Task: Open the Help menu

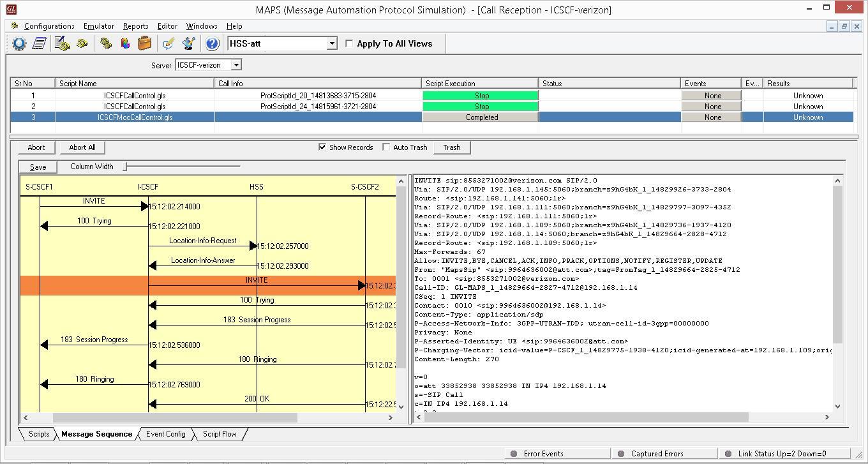Action: click(x=234, y=26)
